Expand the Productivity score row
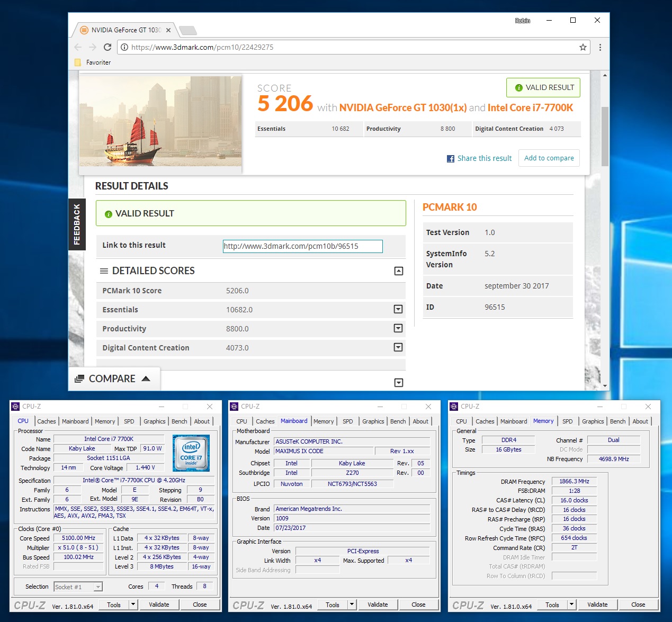 point(399,328)
